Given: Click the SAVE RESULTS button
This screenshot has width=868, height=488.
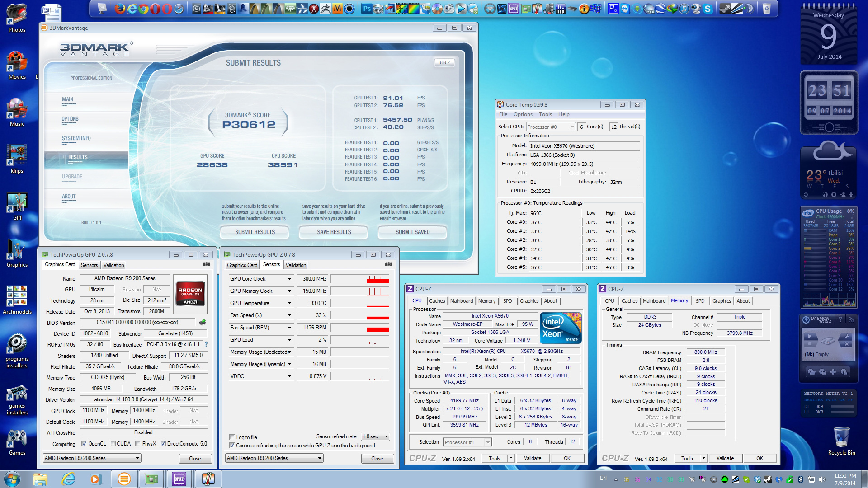Looking at the screenshot, I should (x=334, y=232).
